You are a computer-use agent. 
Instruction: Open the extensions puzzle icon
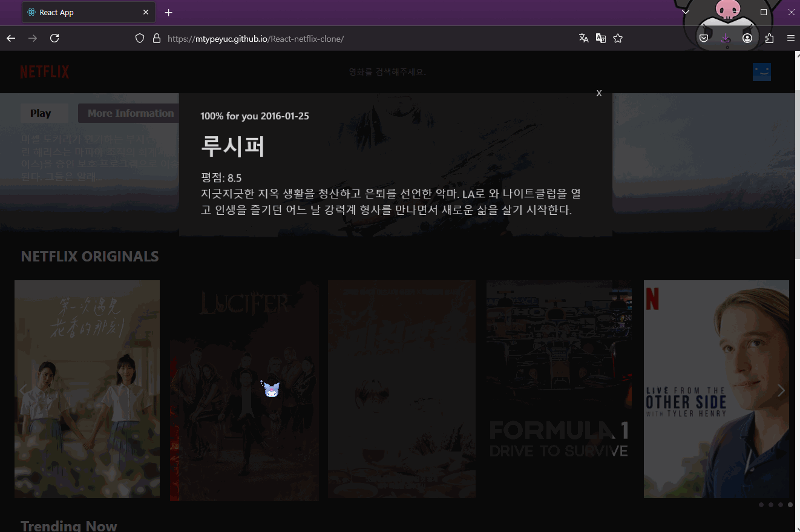click(x=769, y=38)
